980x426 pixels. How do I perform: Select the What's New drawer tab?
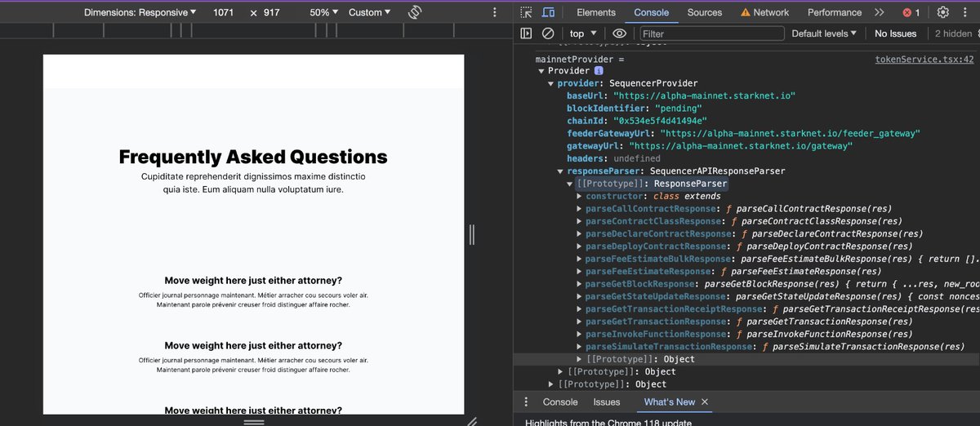(x=670, y=402)
